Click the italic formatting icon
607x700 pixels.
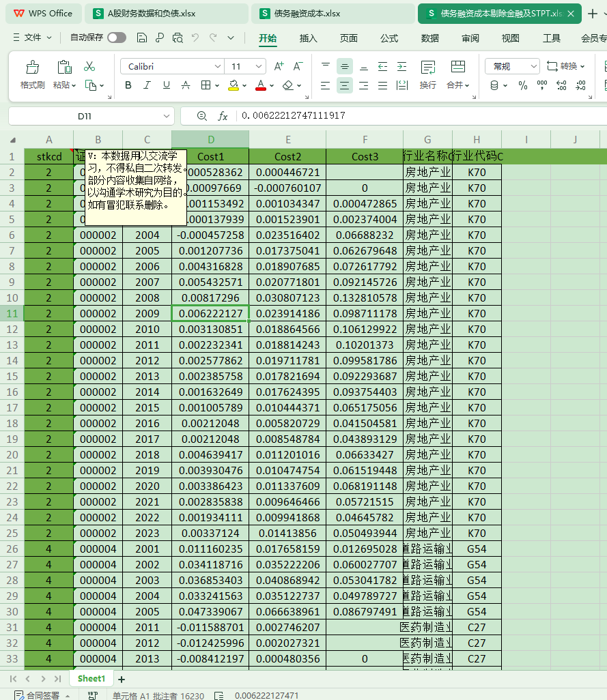pos(147,85)
